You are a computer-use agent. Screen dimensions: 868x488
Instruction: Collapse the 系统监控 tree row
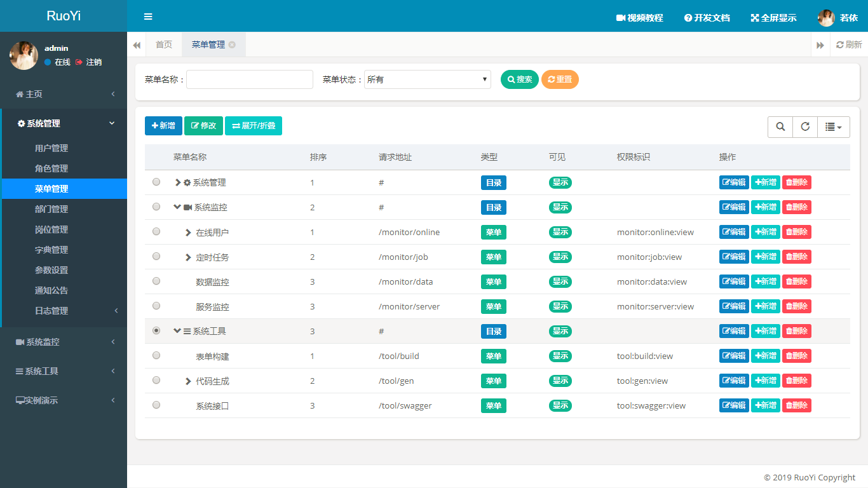(x=177, y=207)
